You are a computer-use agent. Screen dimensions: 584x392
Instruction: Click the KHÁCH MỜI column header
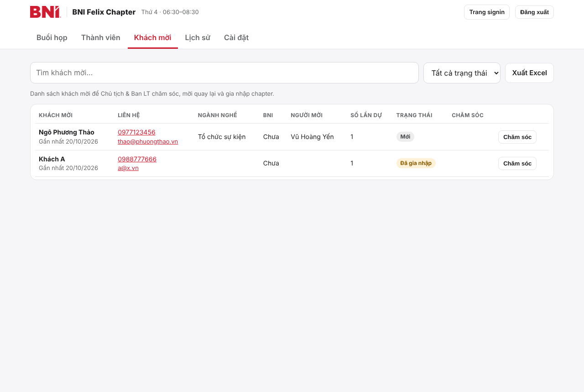tap(56, 115)
